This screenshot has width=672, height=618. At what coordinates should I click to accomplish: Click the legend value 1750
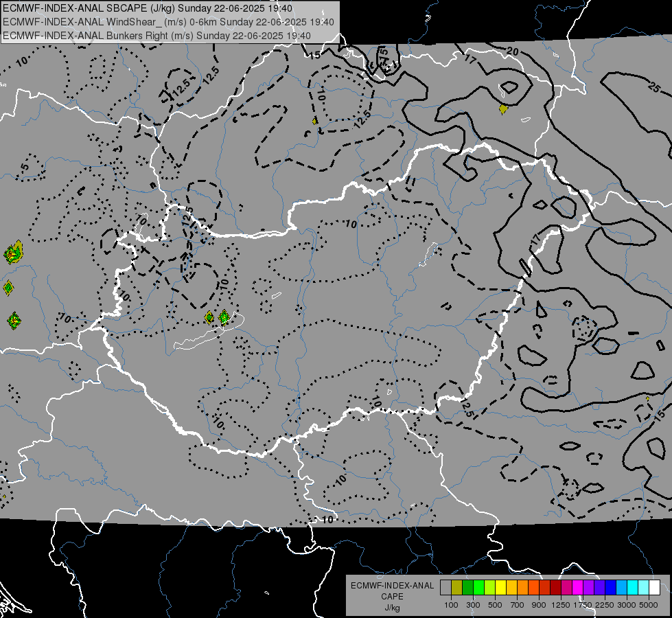tap(583, 605)
